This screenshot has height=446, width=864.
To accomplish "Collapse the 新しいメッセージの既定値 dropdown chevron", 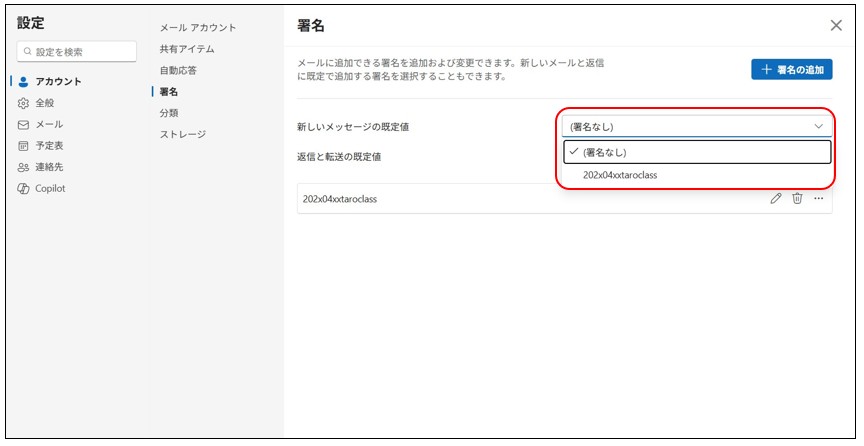I will [x=819, y=126].
